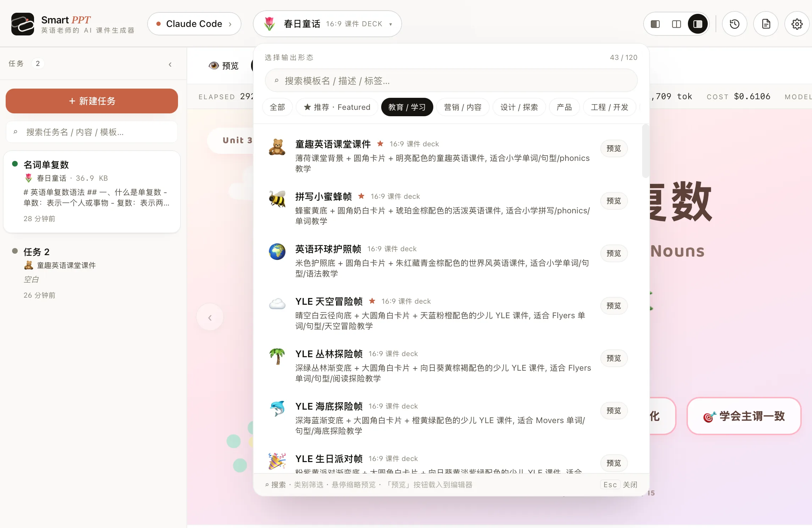Screen dimensions: 812x528
Task: Open the 名词单复数 task card
Action: tap(92, 192)
